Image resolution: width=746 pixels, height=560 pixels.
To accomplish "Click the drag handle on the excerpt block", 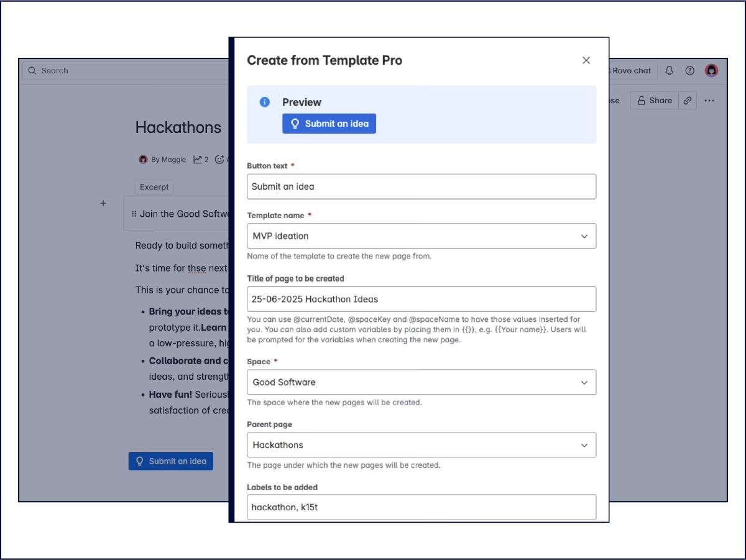I will point(134,214).
